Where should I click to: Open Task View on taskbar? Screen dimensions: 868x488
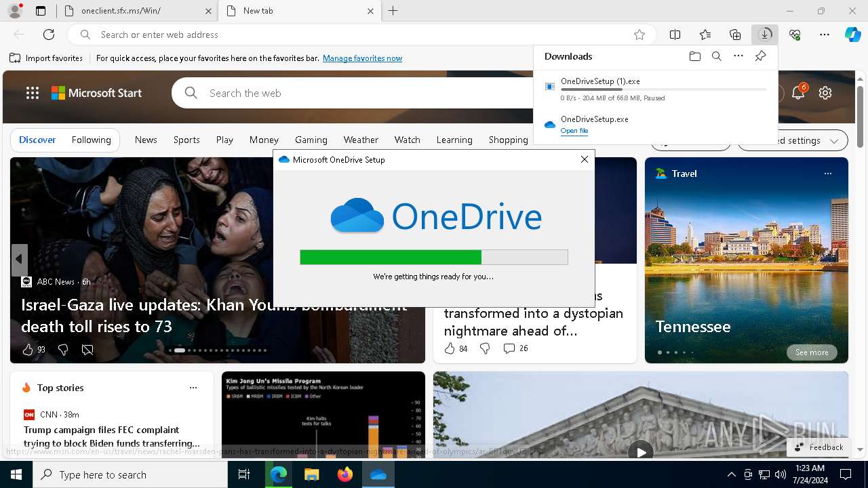(x=244, y=474)
